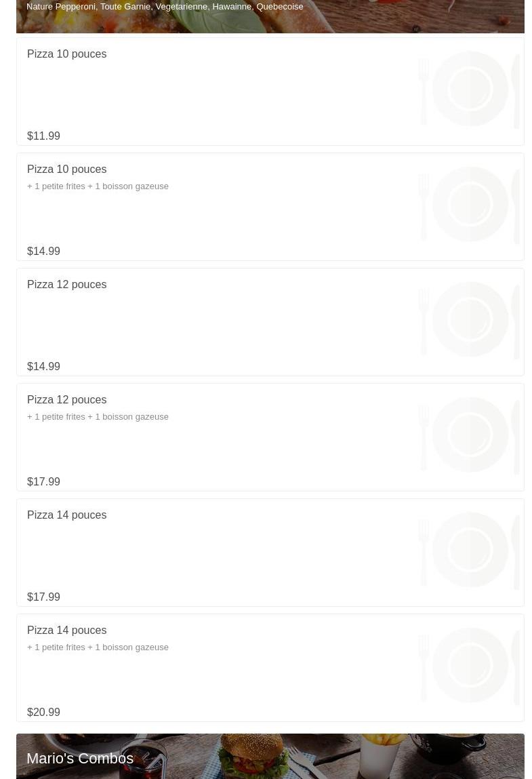Choose Pizza 12 pouces title with boisson gazeuse
The image size is (532, 779).
[66, 400]
